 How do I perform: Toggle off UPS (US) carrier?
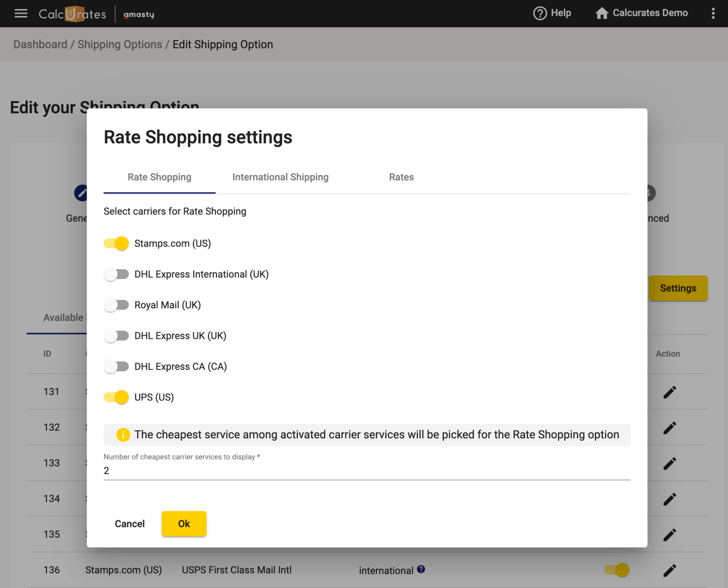click(x=116, y=397)
